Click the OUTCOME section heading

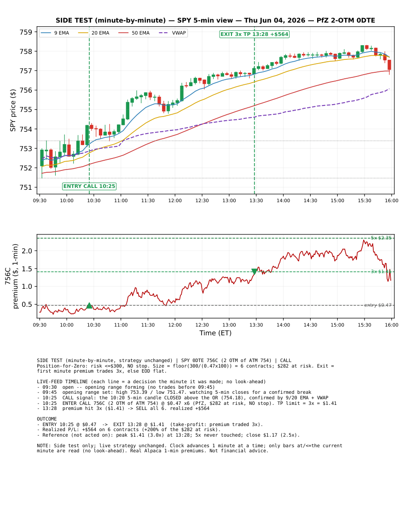point(47,419)
